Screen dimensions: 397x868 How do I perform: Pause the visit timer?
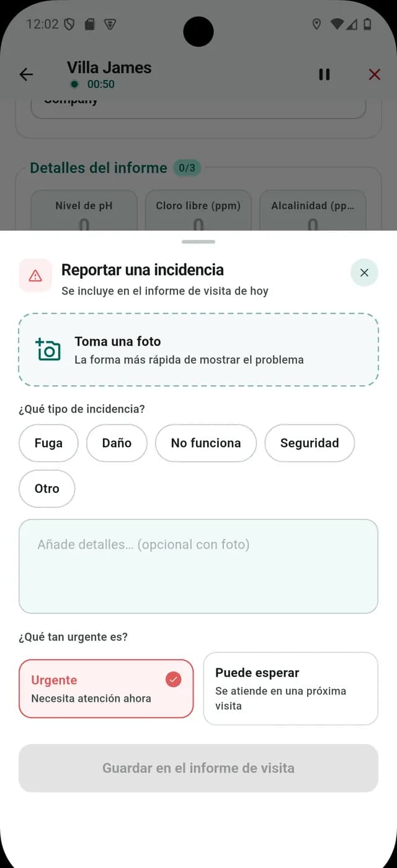click(324, 74)
